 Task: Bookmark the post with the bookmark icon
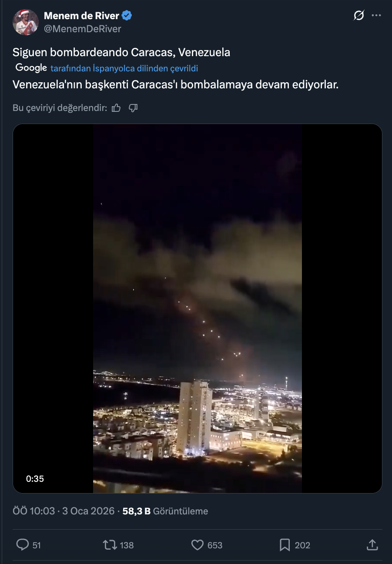coord(285,545)
